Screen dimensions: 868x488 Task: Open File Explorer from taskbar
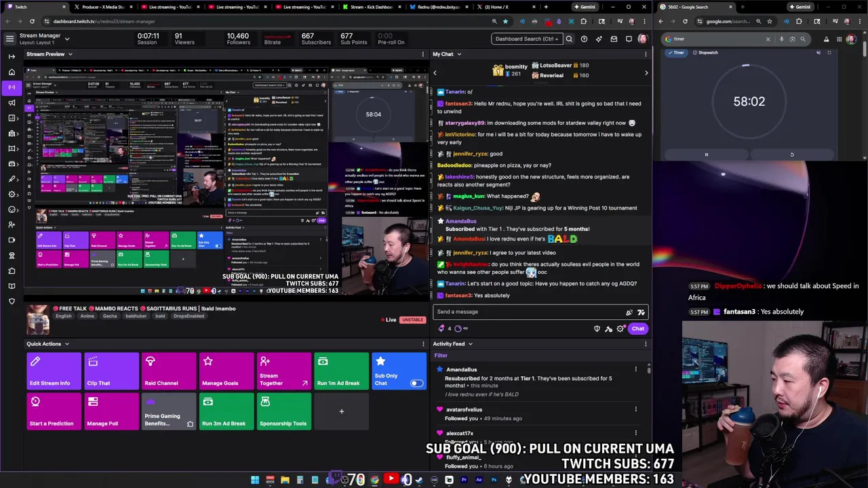(x=285, y=480)
